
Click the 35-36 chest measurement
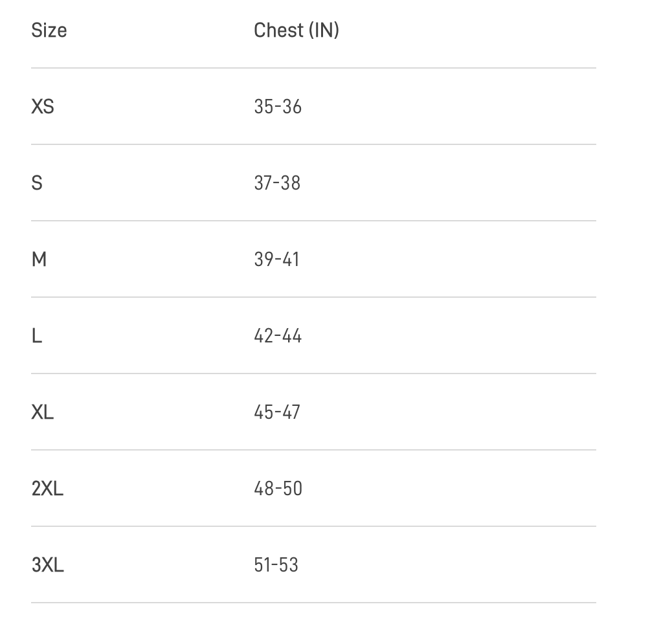(x=278, y=107)
